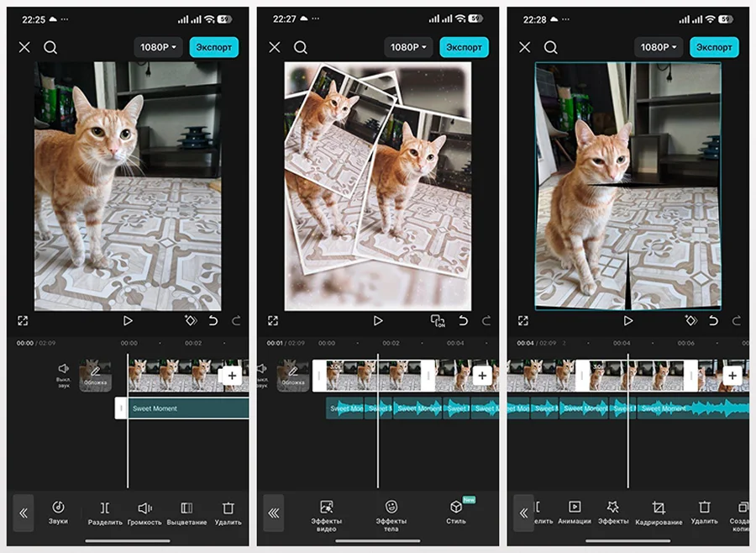Play the video in 22:28 screen
The width and height of the screenshot is (756, 553).
click(x=628, y=320)
